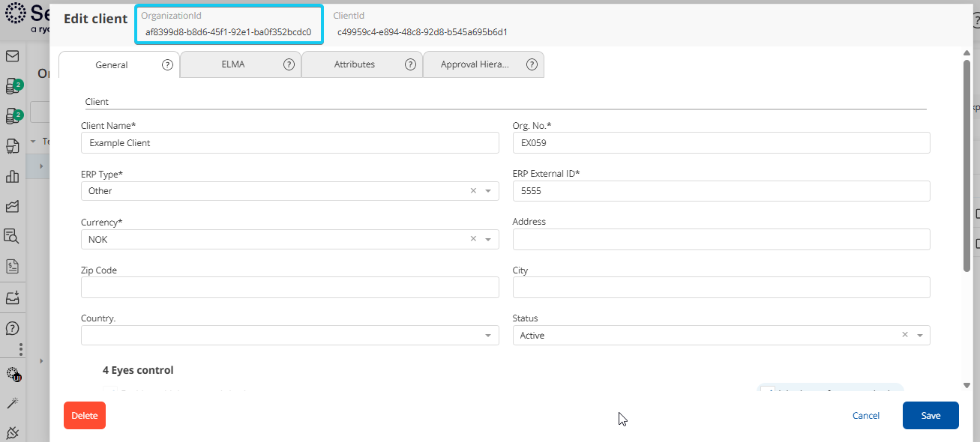Image resolution: width=980 pixels, height=442 pixels.
Task: Expand the Country selection dropdown
Action: click(488, 335)
